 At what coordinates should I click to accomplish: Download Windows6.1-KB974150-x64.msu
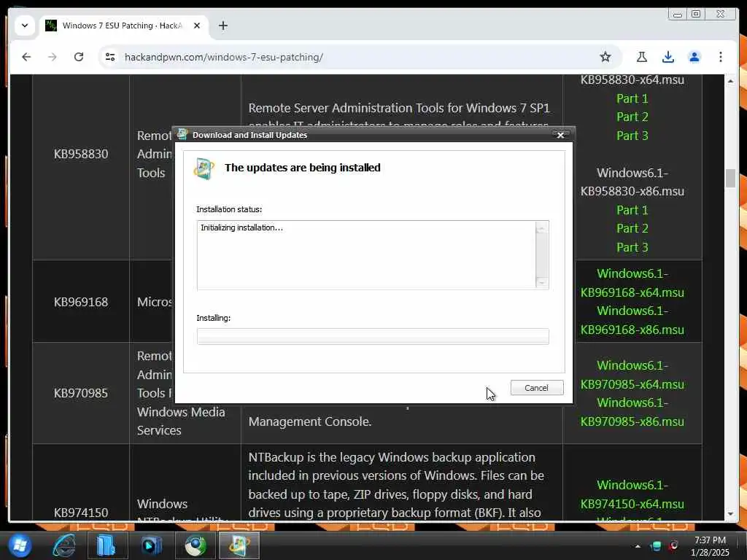pos(632,494)
